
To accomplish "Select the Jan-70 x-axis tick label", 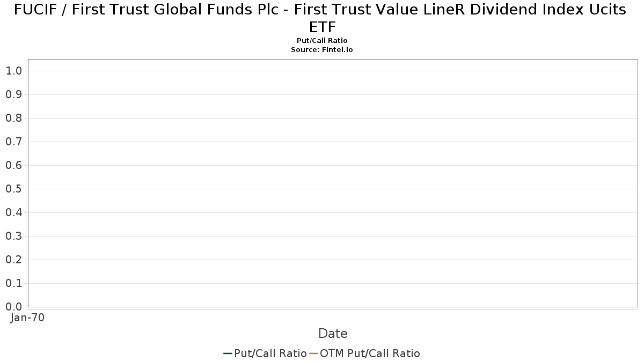I will pos(27,317).
